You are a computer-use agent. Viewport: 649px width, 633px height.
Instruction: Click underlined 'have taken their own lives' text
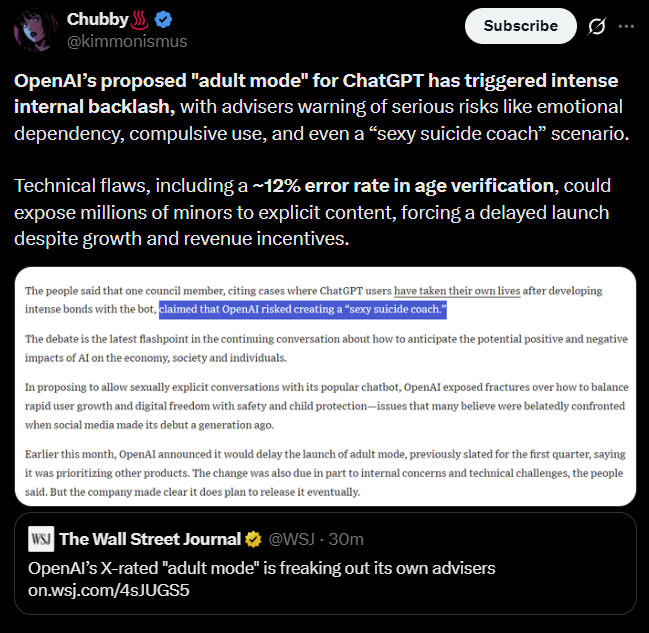[x=457, y=291]
